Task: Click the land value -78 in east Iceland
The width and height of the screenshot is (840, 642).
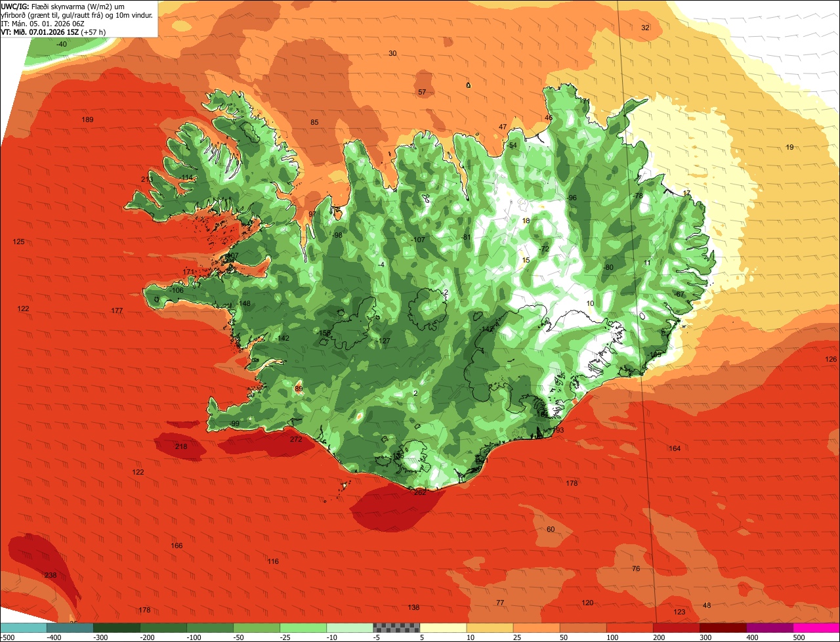Action: [637, 196]
